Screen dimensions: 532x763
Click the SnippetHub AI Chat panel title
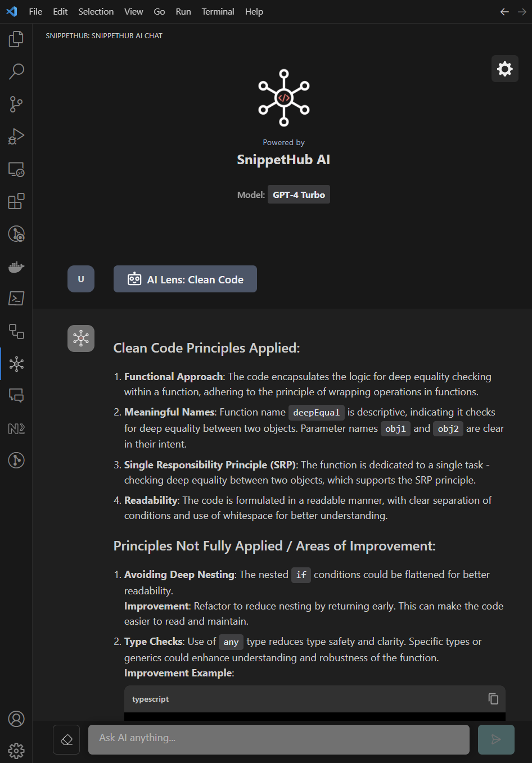[104, 35]
